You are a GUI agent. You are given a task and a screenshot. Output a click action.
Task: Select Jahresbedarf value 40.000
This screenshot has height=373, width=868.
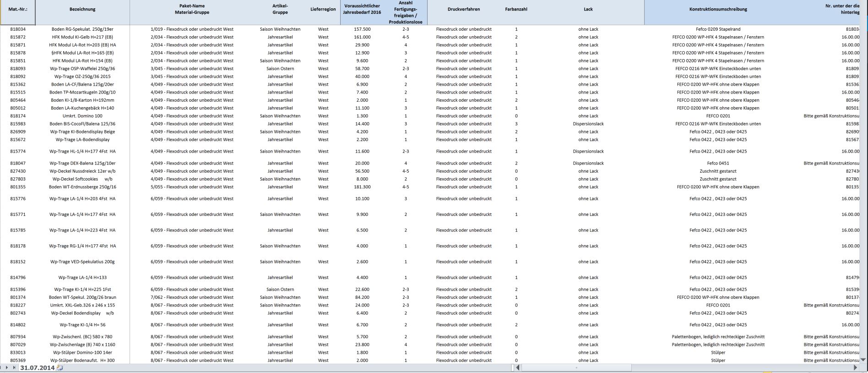(362, 77)
